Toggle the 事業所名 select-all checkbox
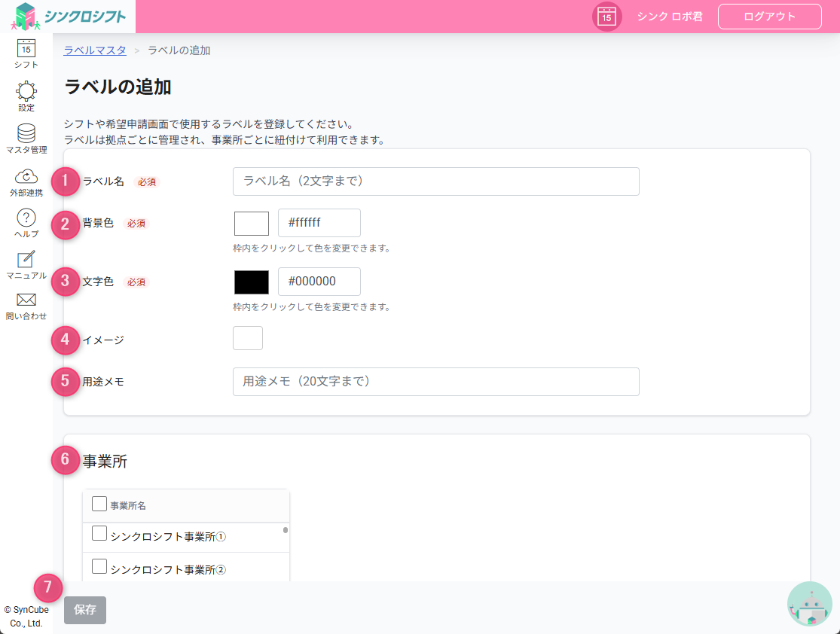Viewport: 840px width, 634px height. click(x=99, y=504)
